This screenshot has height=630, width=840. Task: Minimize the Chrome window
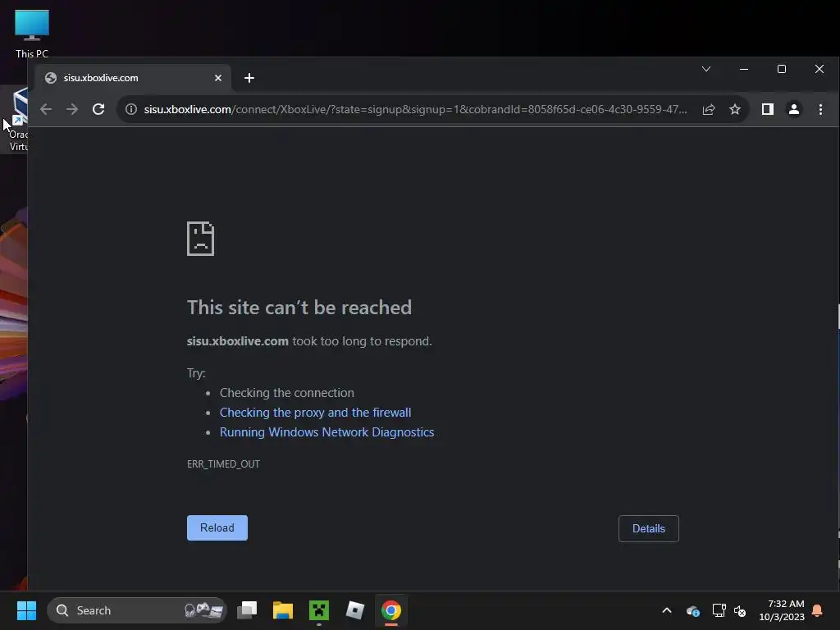point(744,69)
